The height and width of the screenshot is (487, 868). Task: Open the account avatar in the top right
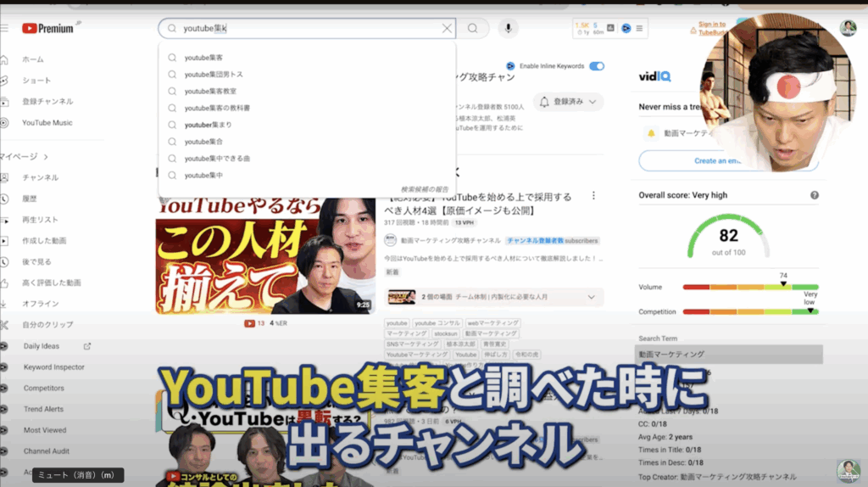point(847,28)
